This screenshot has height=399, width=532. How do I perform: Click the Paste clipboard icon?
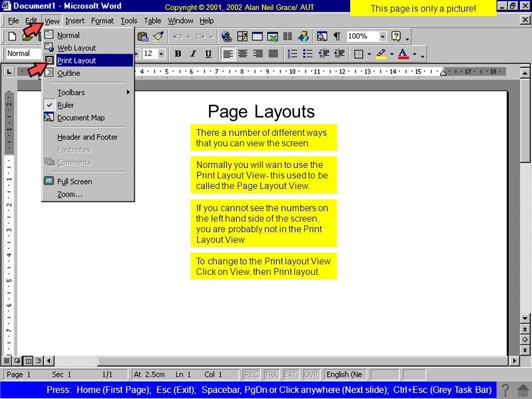[x=143, y=37]
